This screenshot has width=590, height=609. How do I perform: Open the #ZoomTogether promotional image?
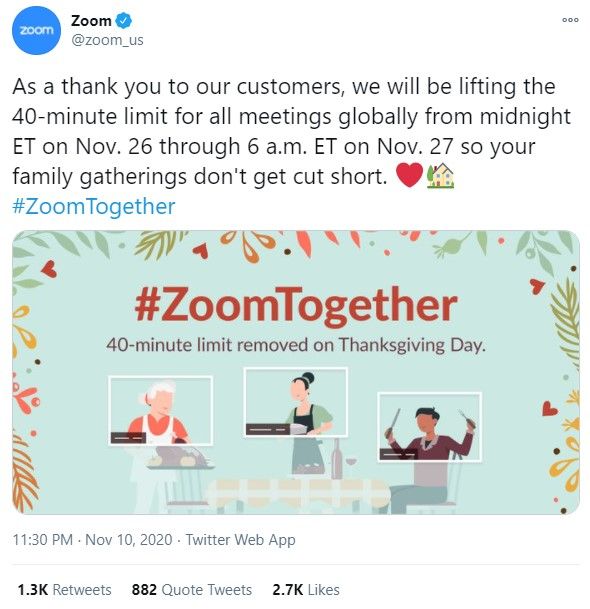(296, 372)
